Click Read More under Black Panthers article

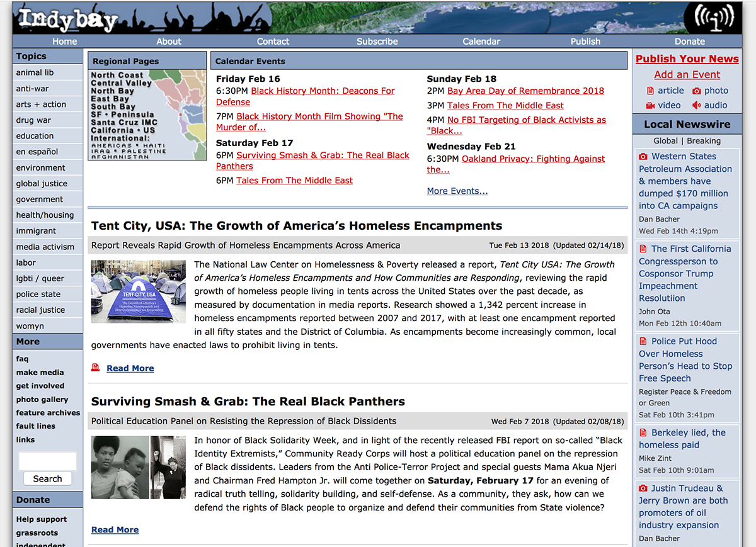coord(115,529)
